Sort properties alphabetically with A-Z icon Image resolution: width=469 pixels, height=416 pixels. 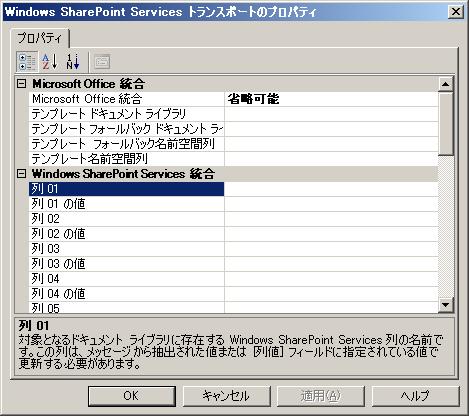coord(50,62)
